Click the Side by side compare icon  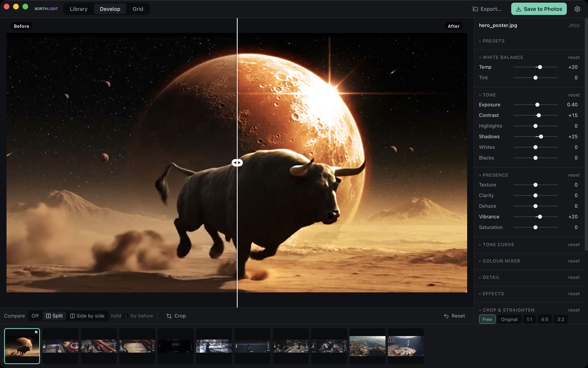(72, 316)
